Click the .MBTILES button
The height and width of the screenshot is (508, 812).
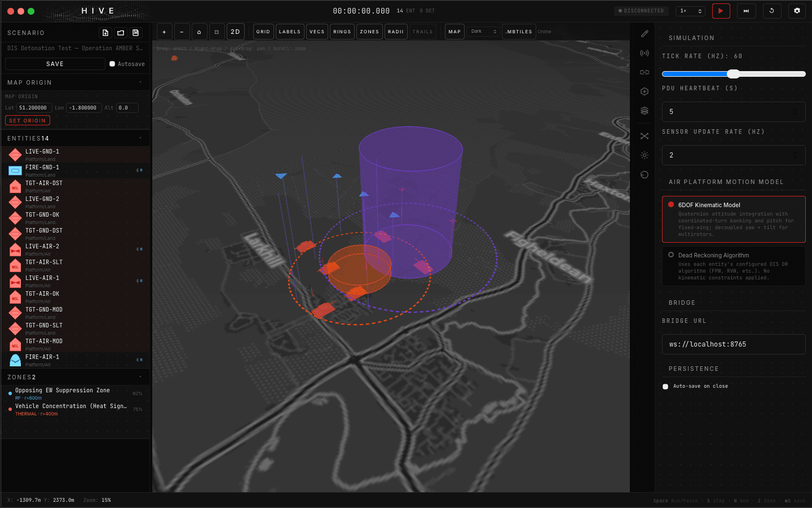click(519, 32)
